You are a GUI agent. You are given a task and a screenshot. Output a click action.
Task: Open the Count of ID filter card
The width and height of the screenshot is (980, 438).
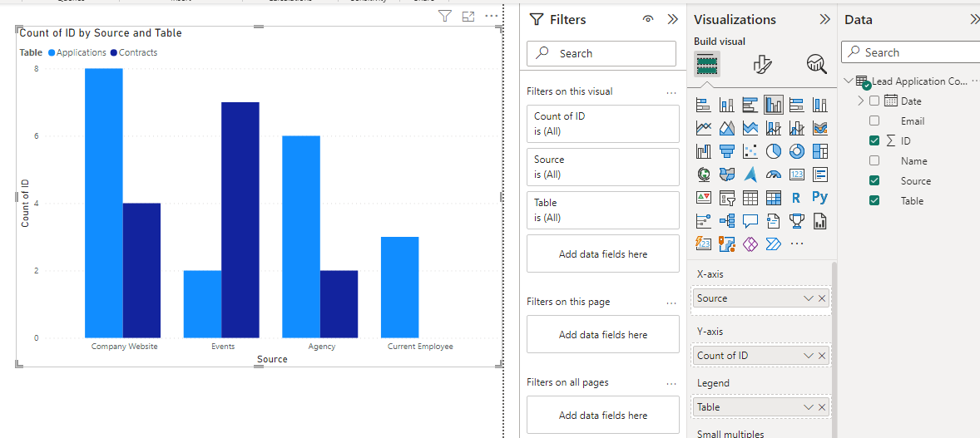point(603,124)
